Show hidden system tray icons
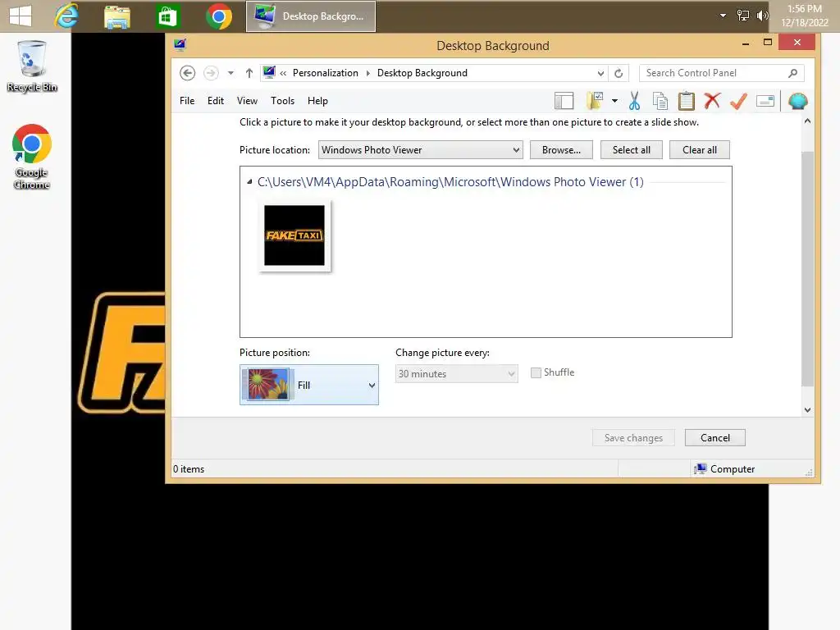This screenshot has height=630, width=840. coord(723,16)
